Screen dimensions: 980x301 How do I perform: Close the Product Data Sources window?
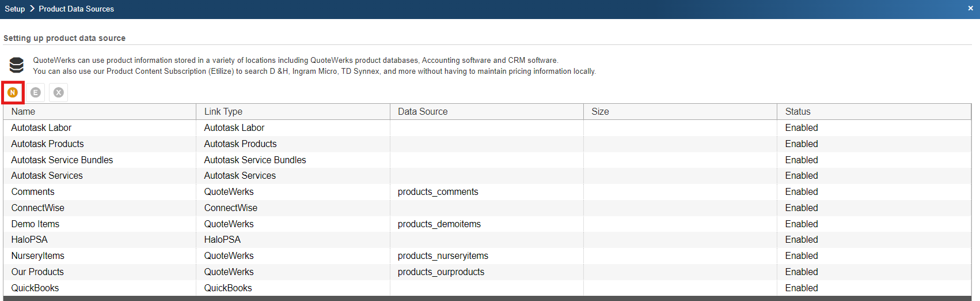pyautogui.click(x=970, y=9)
